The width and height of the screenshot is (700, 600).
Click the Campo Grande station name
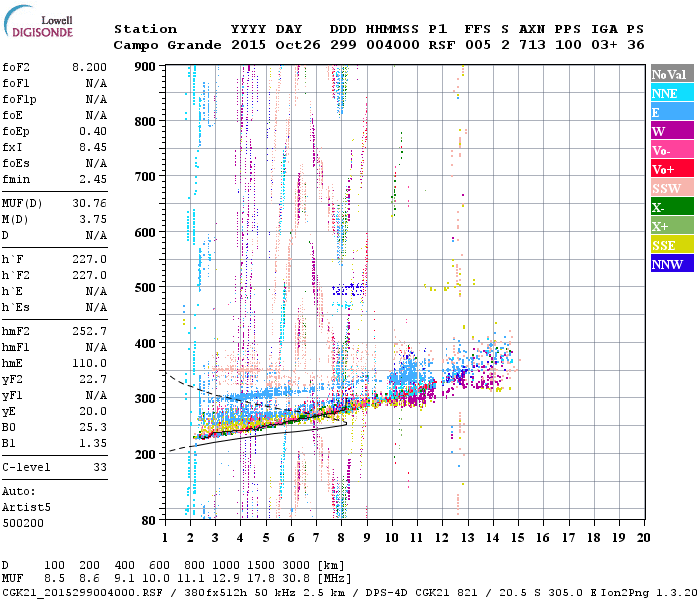167,45
